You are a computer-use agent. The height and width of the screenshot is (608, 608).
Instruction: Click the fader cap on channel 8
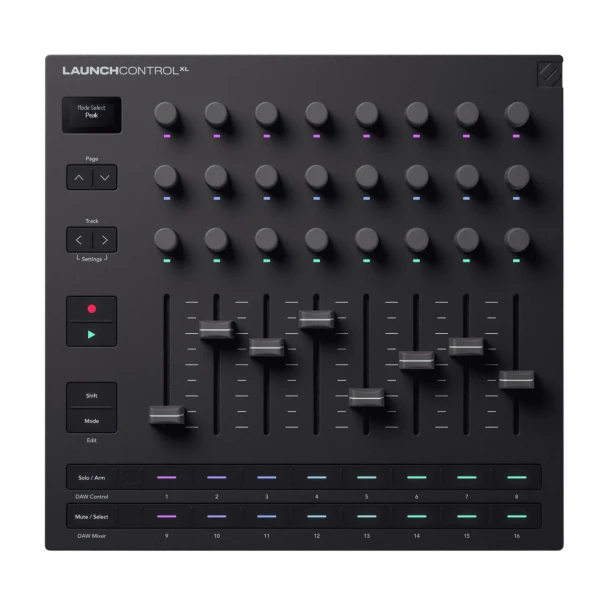pyautogui.click(x=516, y=380)
